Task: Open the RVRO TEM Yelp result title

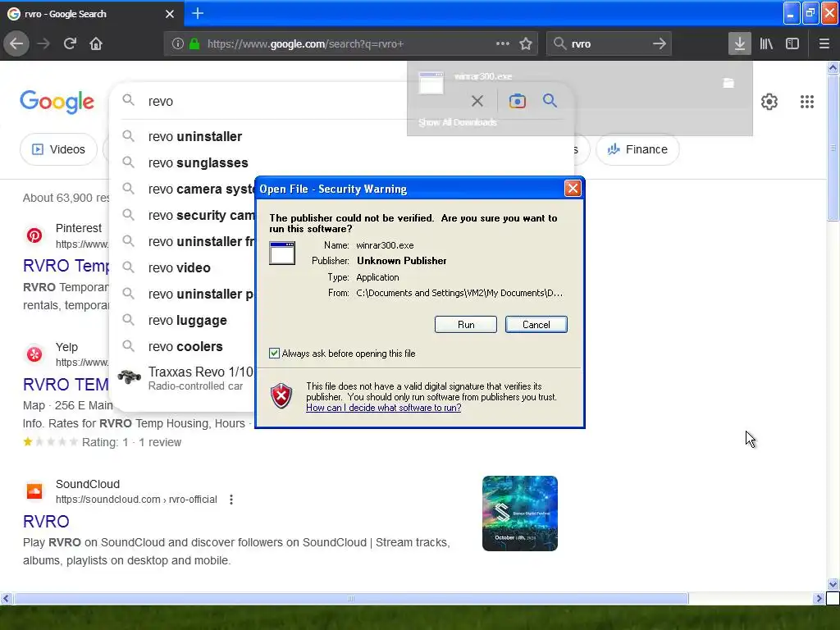Action: coord(66,384)
